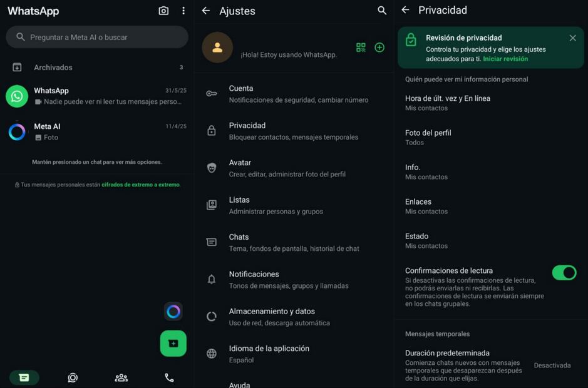588x388 pixels.
Task: Tap the Meta AI floating button
Action: tap(173, 311)
